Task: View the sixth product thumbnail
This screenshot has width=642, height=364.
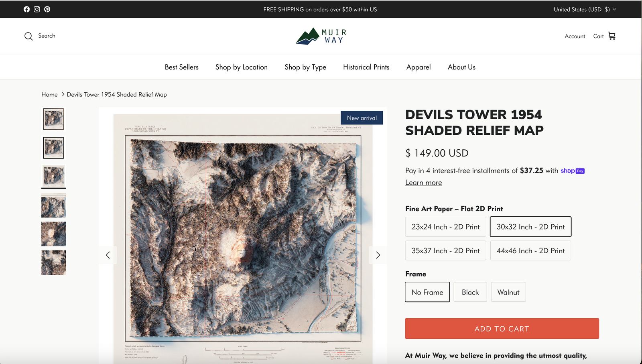Action: coord(53,262)
